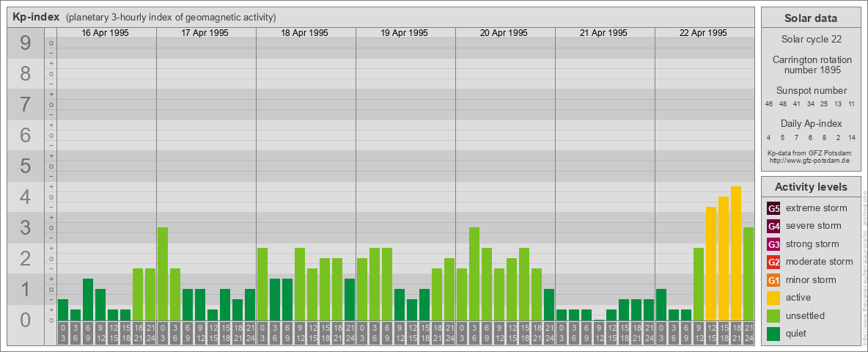The image size is (868, 352).
Task: Click the 18 Apr 1995 date header
Action: click(304, 33)
